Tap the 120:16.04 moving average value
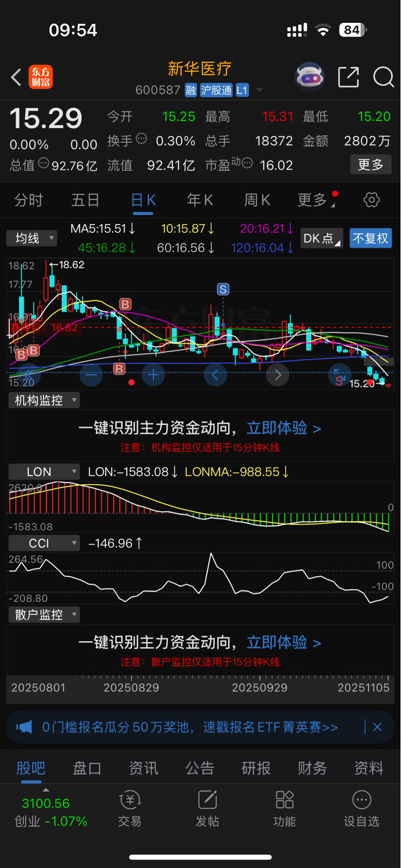The height and width of the screenshot is (868, 401). pos(262,248)
